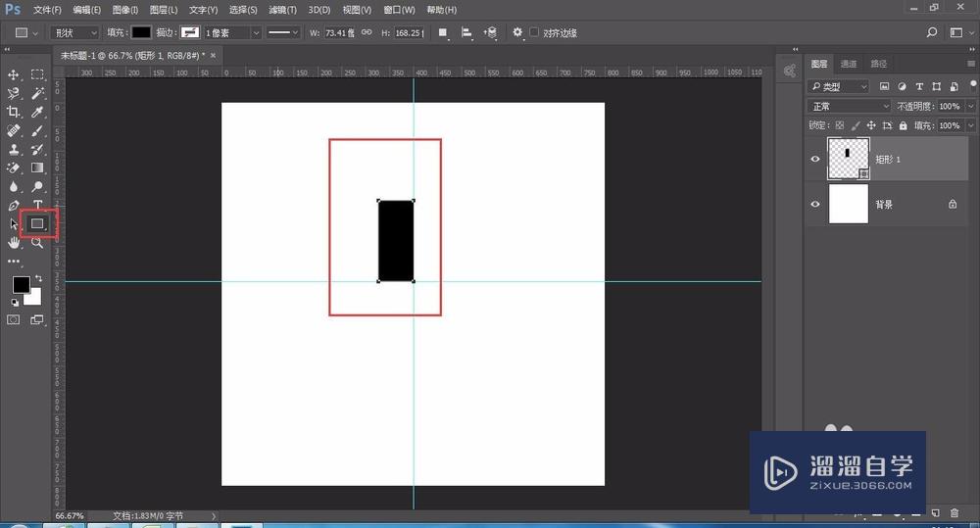
Task: Select the Pen tool
Action: tap(14, 205)
